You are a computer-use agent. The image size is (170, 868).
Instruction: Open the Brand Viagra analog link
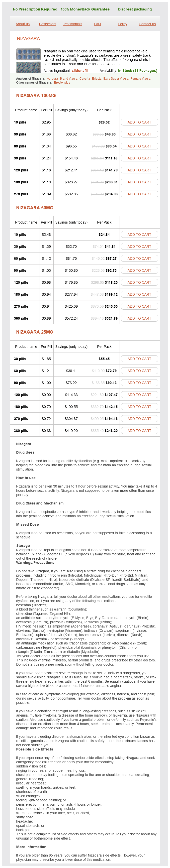click(x=68, y=79)
